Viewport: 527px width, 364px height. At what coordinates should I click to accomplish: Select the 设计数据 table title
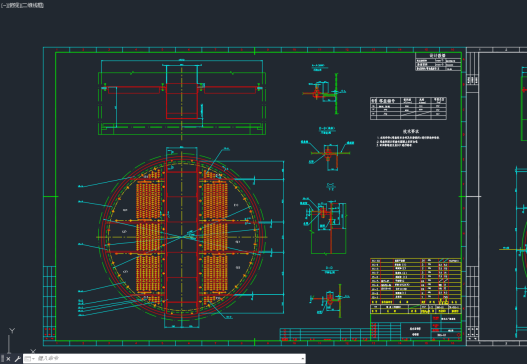[438, 55]
